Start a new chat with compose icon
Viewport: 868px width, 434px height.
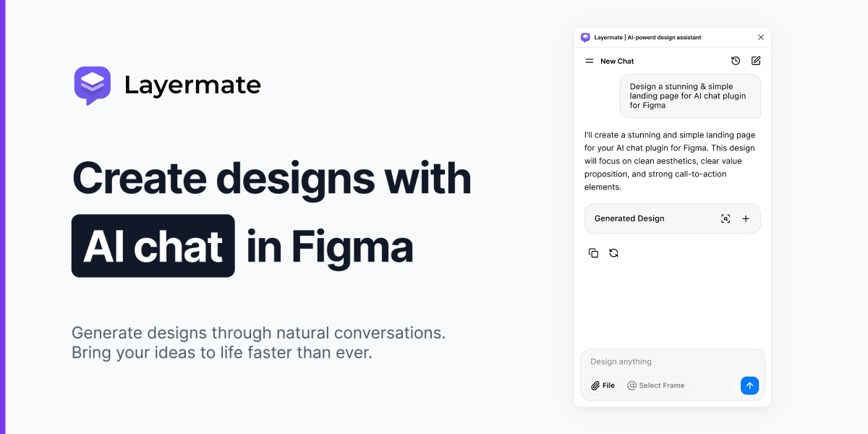[x=756, y=61]
